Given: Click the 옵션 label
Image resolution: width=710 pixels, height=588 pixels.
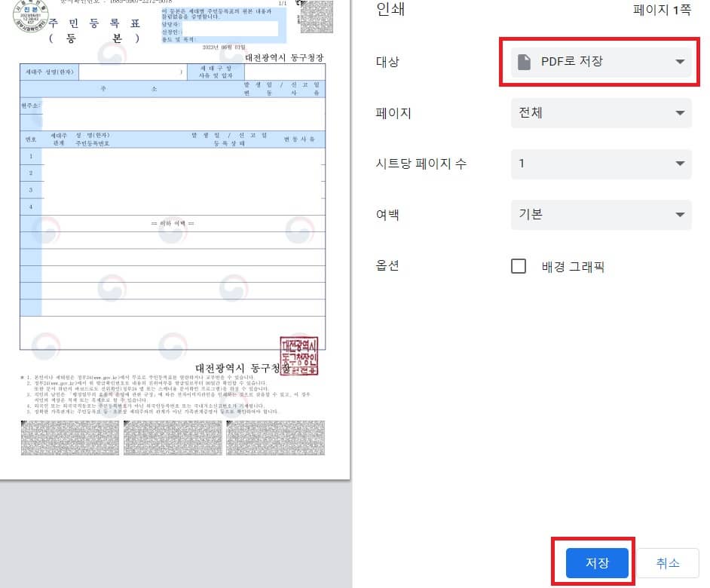Looking at the screenshot, I should tap(387, 265).
